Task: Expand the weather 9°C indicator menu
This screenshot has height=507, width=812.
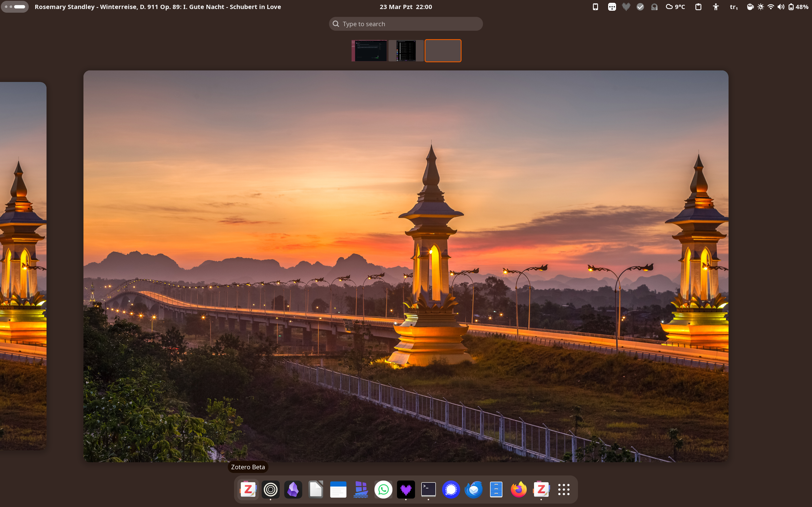Action: point(675,7)
